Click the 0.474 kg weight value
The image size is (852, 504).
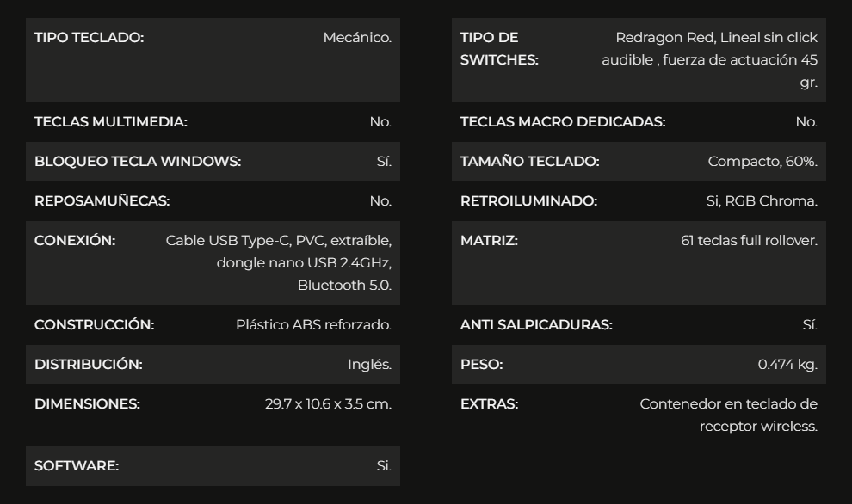coord(787,365)
